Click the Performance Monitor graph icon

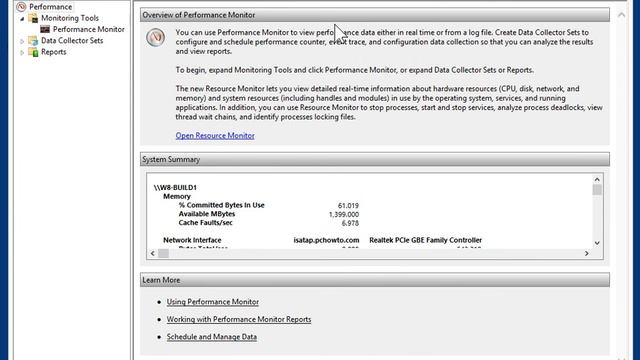pos(45,29)
